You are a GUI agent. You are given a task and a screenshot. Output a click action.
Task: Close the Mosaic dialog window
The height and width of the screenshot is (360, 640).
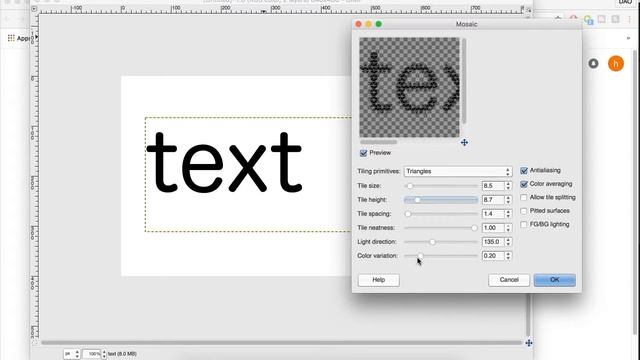(358, 24)
